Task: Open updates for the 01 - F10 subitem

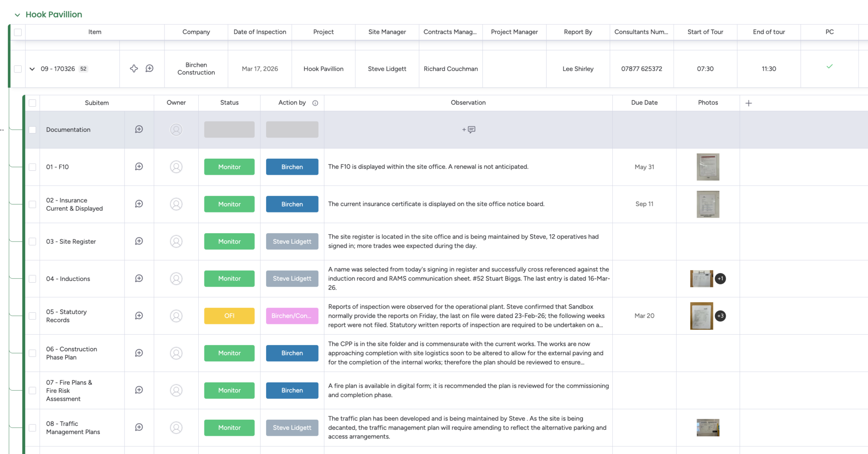Action: 139,167
